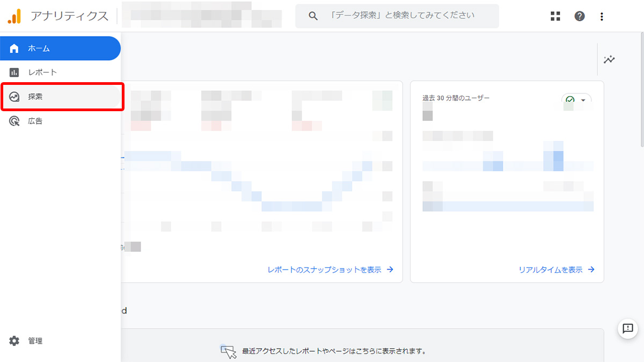Open リアルタイムを表示 link
Viewport: 644px width, 362px height.
(x=557, y=270)
